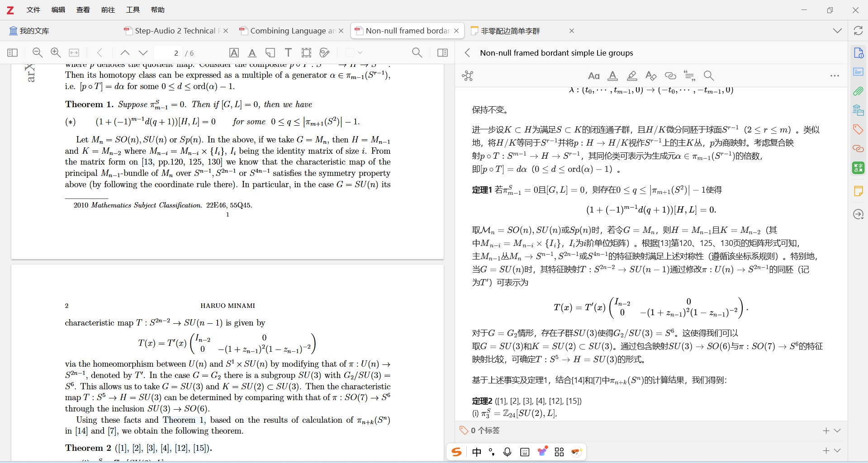The height and width of the screenshot is (463, 868).
Task: Open the 帮助 menu
Action: tap(158, 10)
